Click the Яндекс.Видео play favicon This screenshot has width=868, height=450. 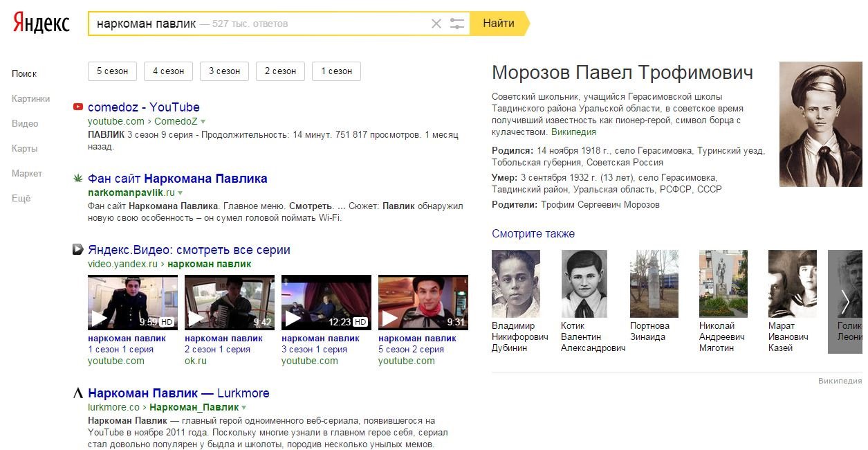tap(78, 250)
